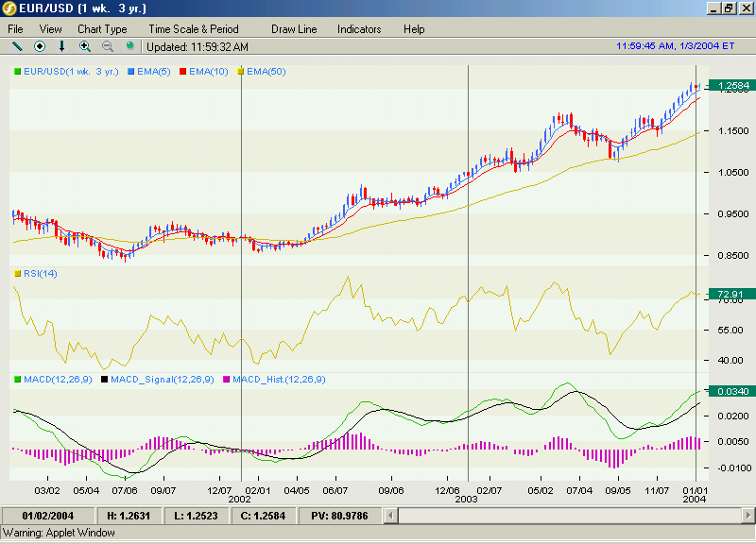This screenshot has width=756, height=544.
Task: Click the yellow RSI(14) legend swatch
Action: [x=18, y=274]
